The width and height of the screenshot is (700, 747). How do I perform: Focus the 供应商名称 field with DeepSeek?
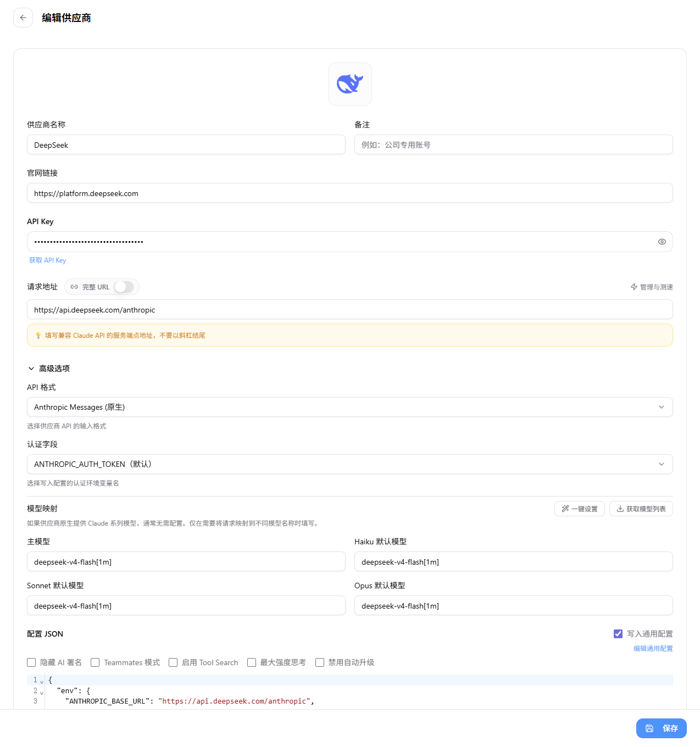click(186, 145)
